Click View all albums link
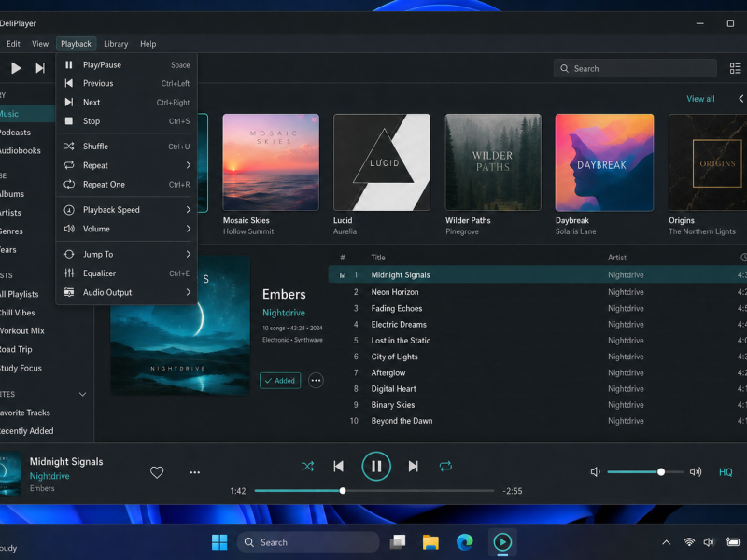This screenshot has width=747, height=560. pyautogui.click(x=700, y=99)
